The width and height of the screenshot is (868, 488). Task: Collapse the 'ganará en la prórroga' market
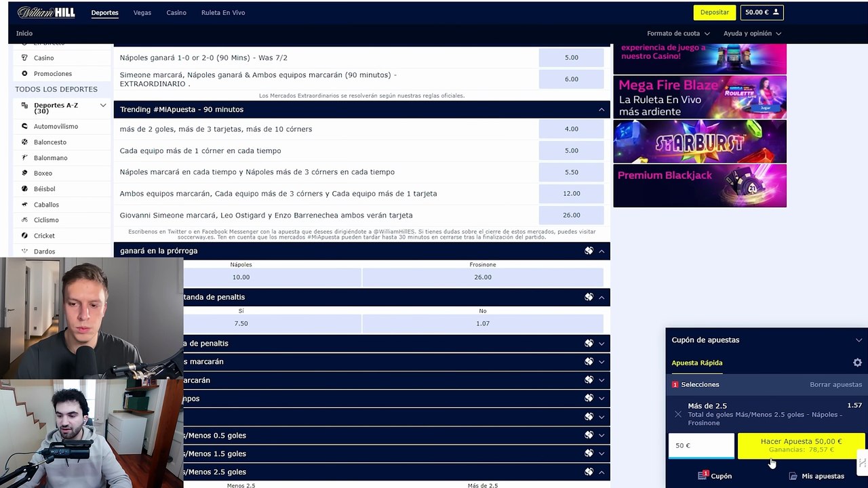click(601, 251)
